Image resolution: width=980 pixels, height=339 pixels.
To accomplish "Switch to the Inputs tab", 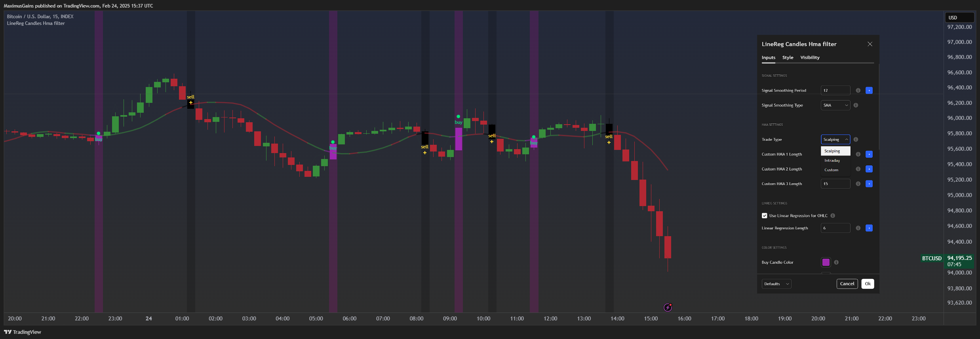I will 769,58.
